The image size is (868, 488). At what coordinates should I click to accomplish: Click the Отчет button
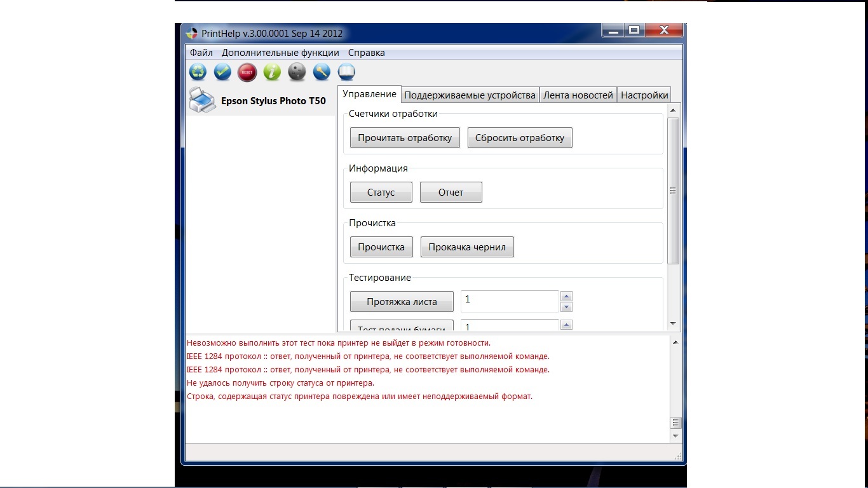[x=451, y=193]
